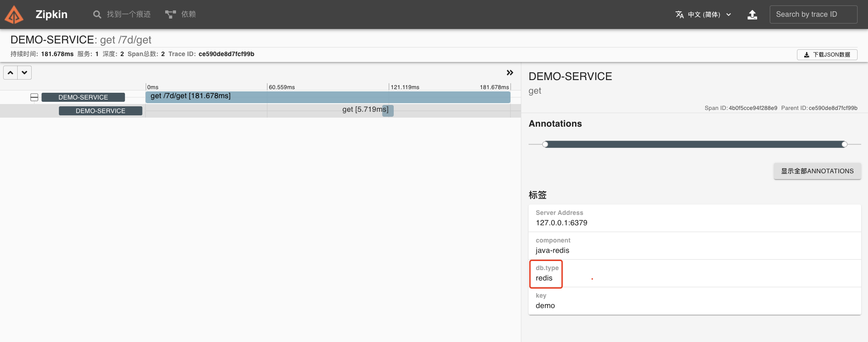The image size is (868, 342).
Task: Click the 60.559ms timeline tick label
Action: pyautogui.click(x=281, y=87)
